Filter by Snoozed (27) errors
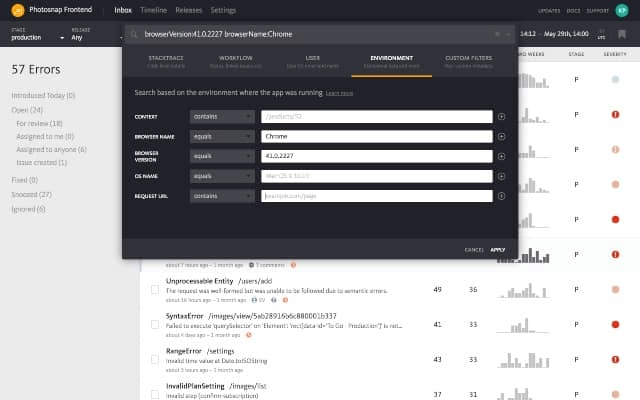The image size is (640, 400). [x=31, y=195]
